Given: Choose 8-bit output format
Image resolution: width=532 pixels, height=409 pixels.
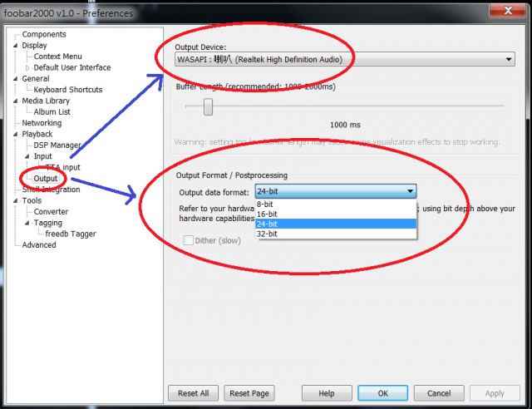Looking at the screenshot, I should pyautogui.click(x=336, y=204).
